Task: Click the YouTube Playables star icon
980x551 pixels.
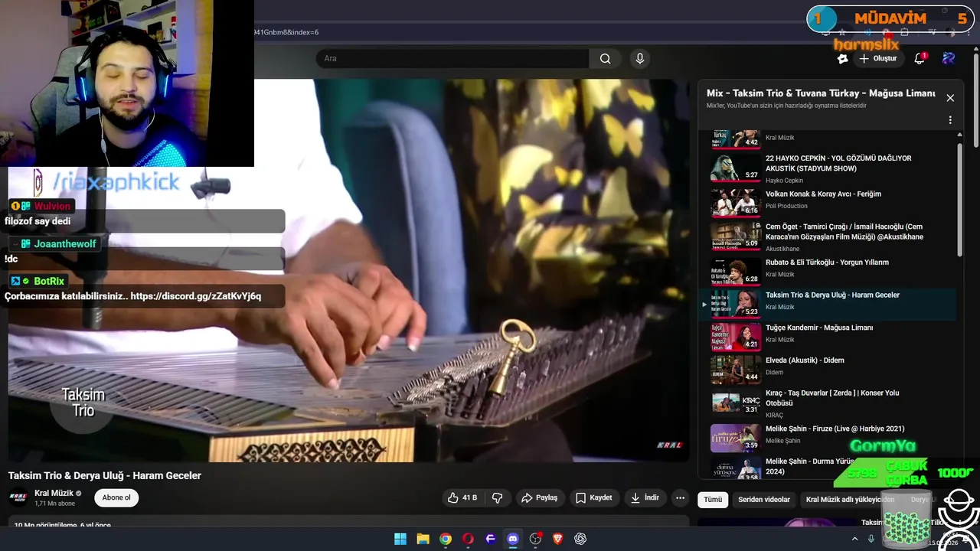Action: pos(843,58)
